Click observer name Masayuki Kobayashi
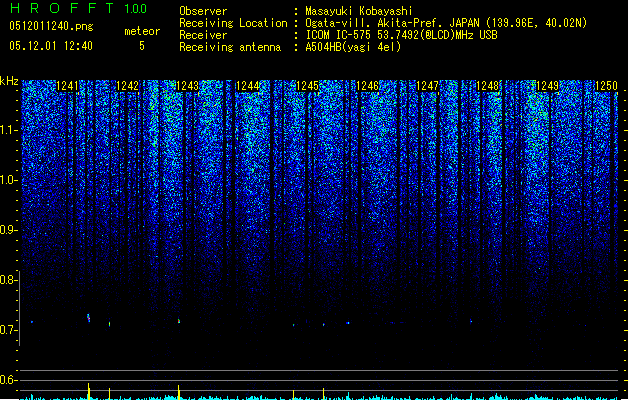Screen dimensions: 629x400 (x=359, y=11)
